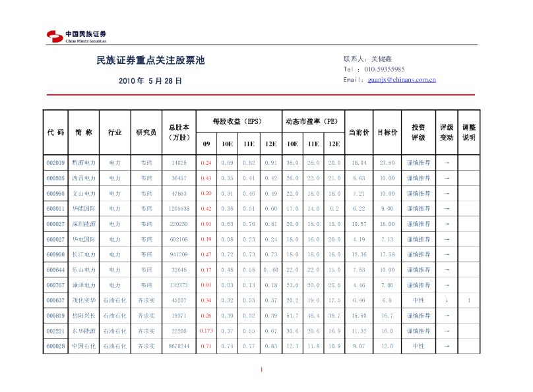Click the 目标价 column header

pyautogui.click(x=387, y=132)
